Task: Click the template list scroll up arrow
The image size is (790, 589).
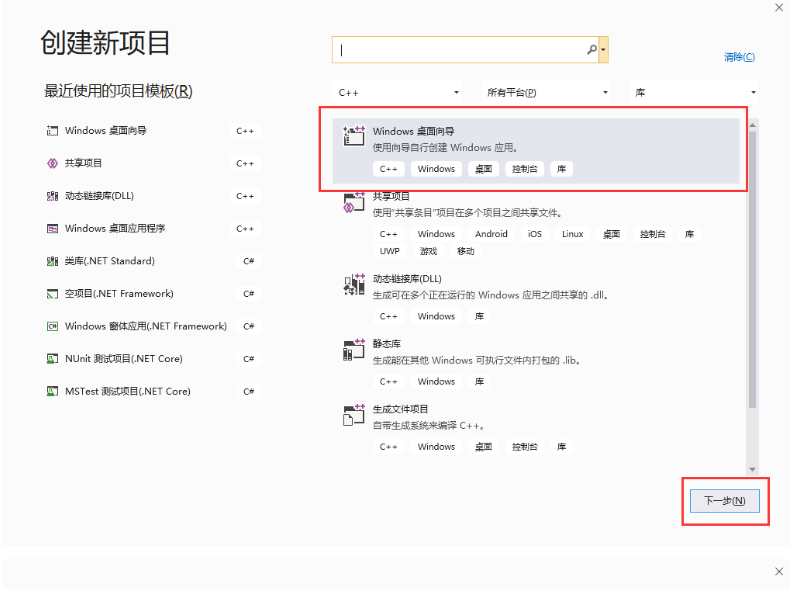Action: coord(752,125)
